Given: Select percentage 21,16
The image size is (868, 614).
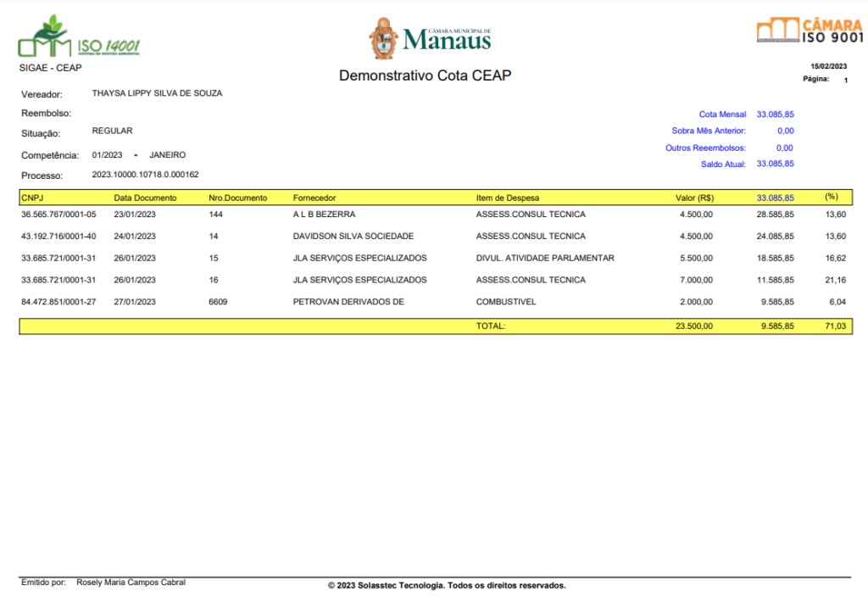Looking at the screenshot, I should [835, 280].
